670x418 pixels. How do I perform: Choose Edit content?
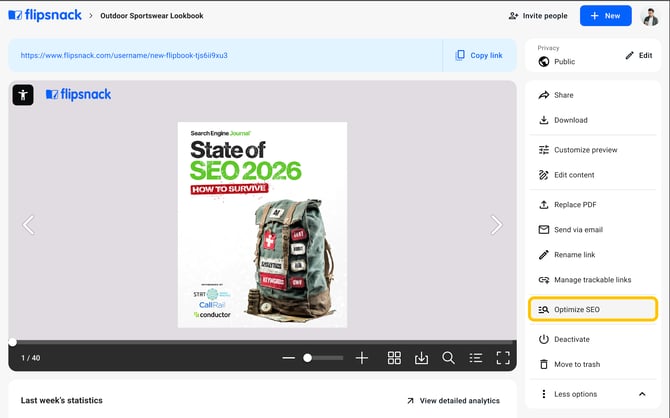pyautogui.click(x=592, y=175)
